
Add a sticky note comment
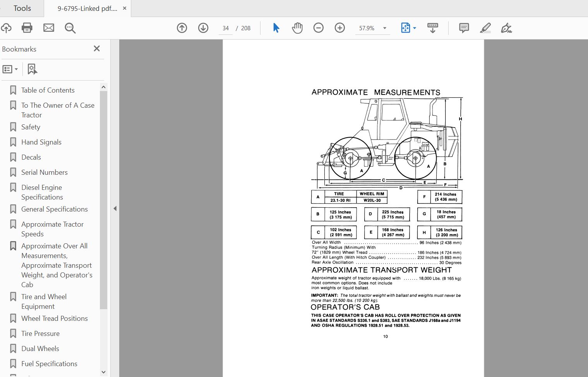click(x=463, y=28)
